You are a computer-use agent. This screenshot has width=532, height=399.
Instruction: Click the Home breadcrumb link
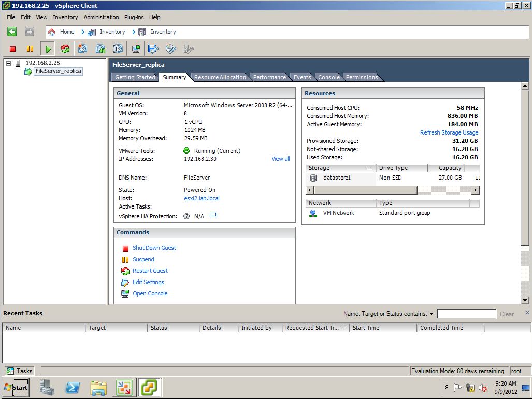[67, 32]
